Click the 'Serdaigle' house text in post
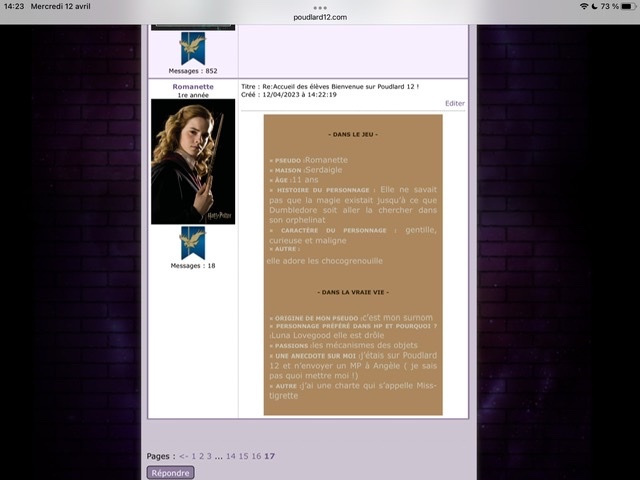The image size is (640, 480). [324, 170]
